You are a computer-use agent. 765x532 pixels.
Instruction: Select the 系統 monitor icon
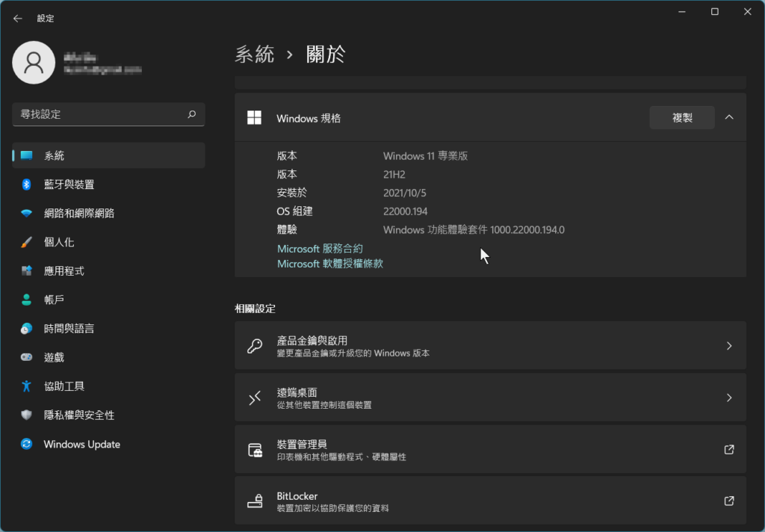point(26,155)
